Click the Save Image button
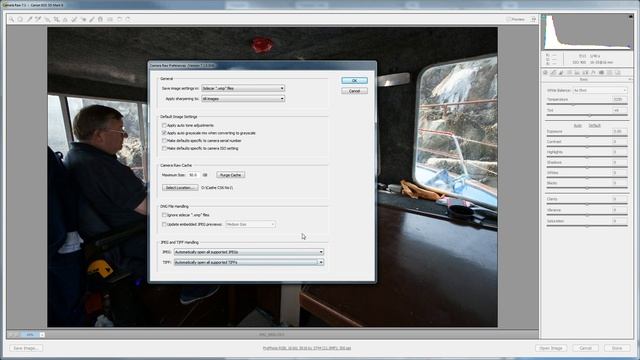 coord(26,348)
